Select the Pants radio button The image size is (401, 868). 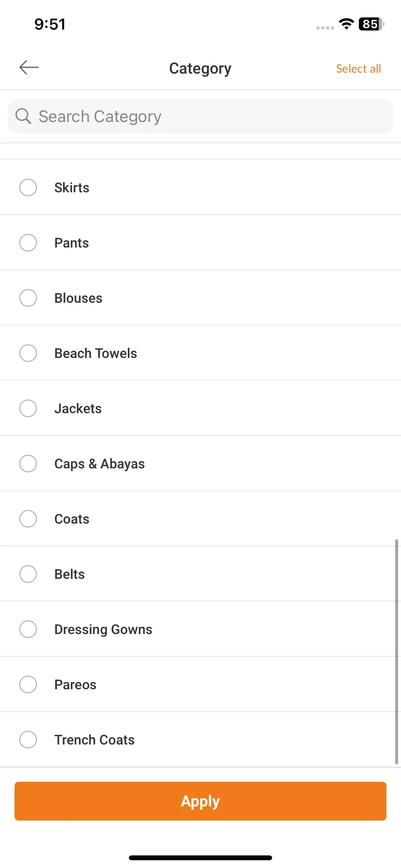click(x=28, y=243)
